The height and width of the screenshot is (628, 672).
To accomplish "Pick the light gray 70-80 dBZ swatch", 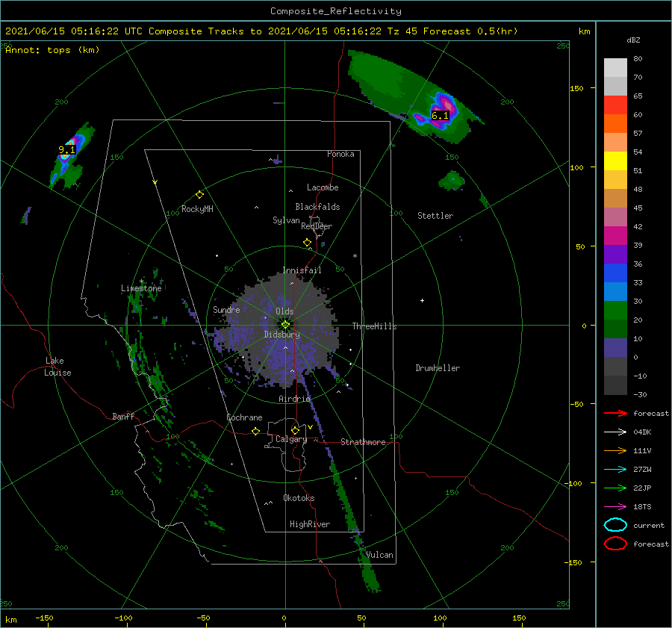I will [615, 68].
